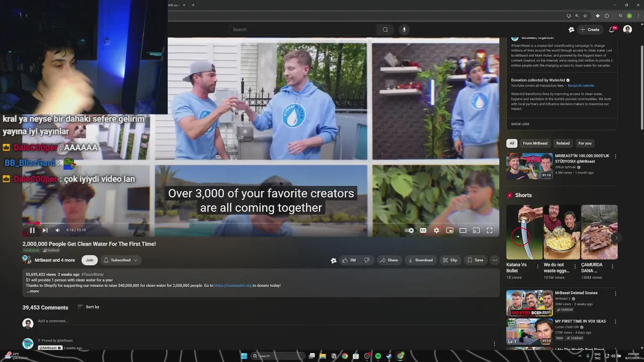Click star icon left of Create button
The height and width of the screenshot is (362, 644).
pyautogui.click(x=571, y=30)
